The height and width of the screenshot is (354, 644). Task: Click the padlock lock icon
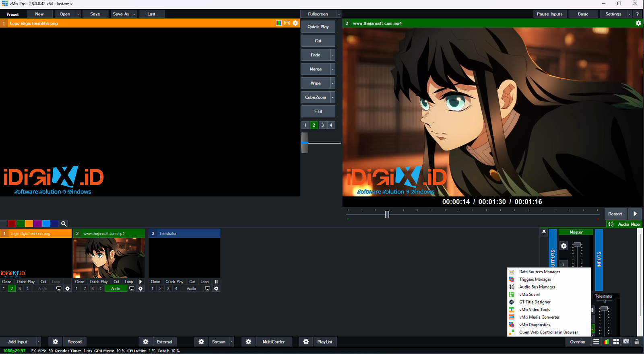point(637,342)
